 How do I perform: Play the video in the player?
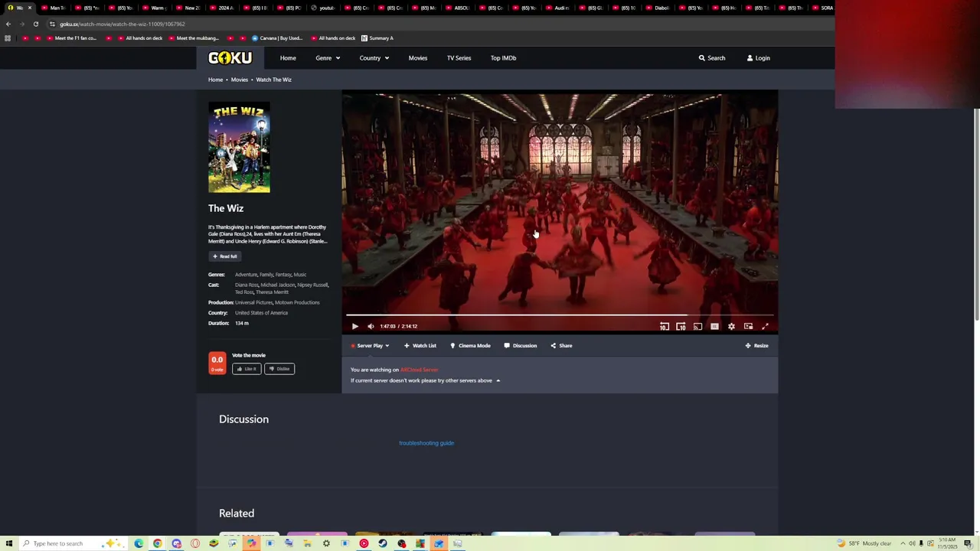pyautogui.click(x=355, y=326)
